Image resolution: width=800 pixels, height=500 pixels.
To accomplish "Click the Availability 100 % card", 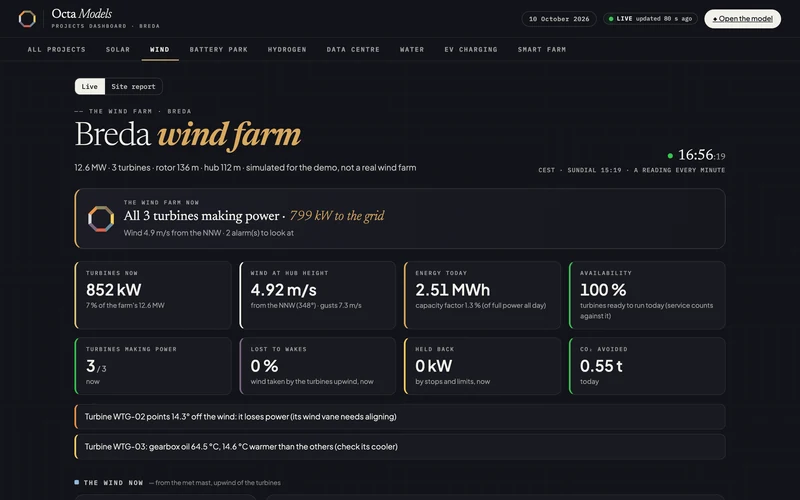I will (x=647, y=295).
